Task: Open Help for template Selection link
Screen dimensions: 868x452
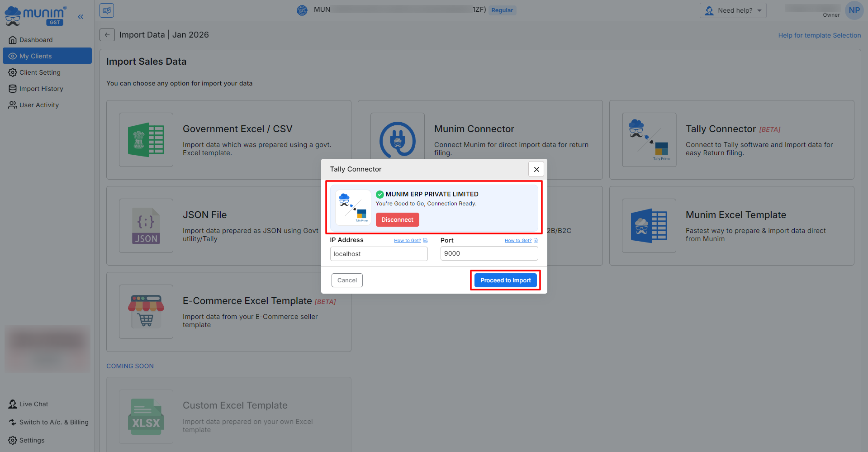Action: click(x=819, y=35)
